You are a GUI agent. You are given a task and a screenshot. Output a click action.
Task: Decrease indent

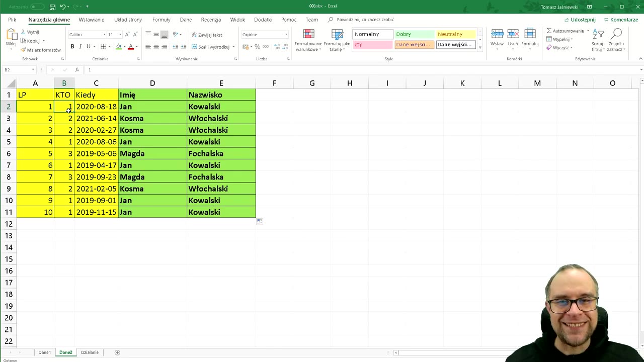pos(175,46)
